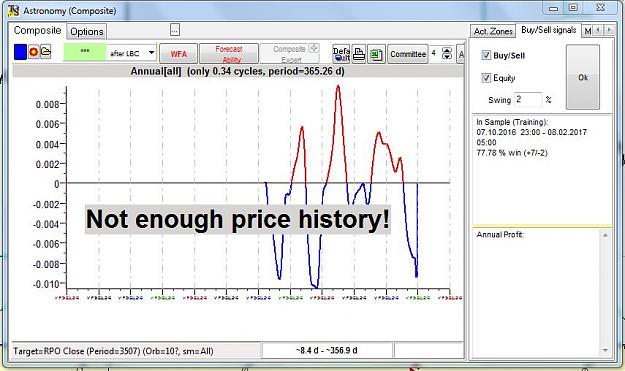Click the Ok button
The image size is (625, 371).
click(583, 77)
